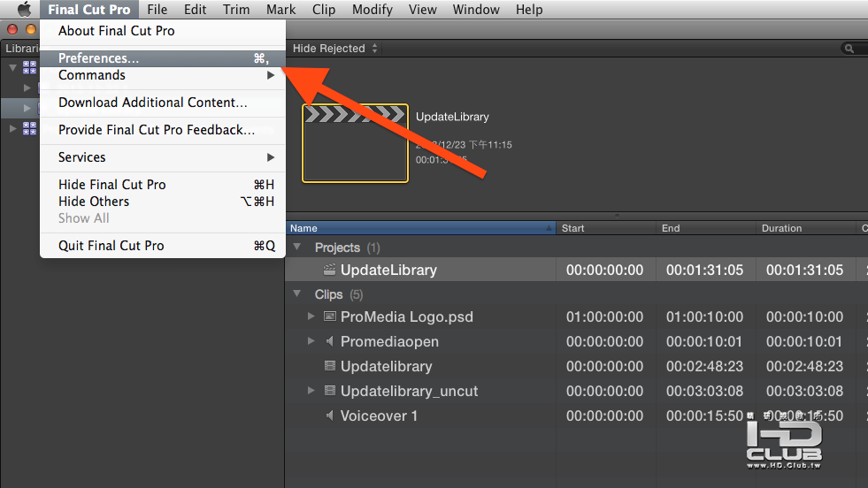Screen dimensions: 868x488
Task: Sort by the Name column header
Action: (420, 228)
